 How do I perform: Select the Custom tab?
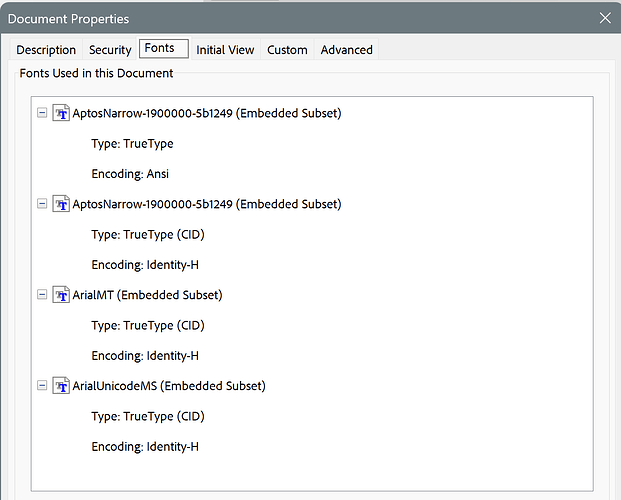[287, 50]
